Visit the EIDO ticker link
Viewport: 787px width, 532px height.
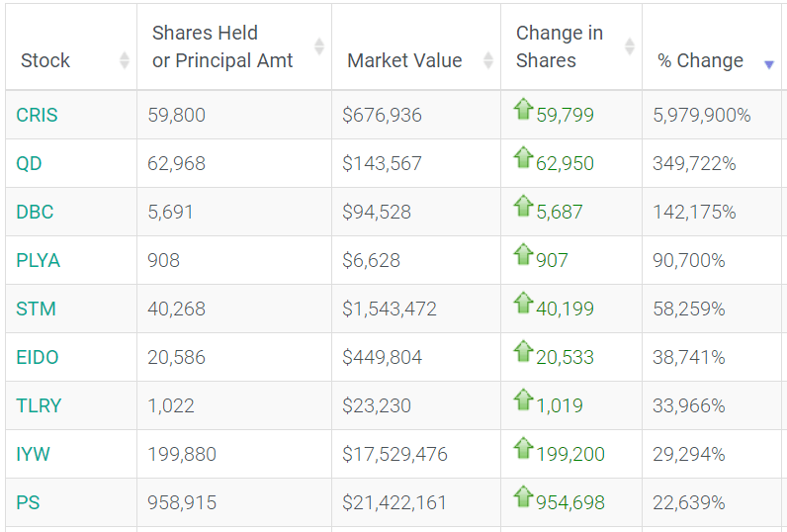point(38,357)
